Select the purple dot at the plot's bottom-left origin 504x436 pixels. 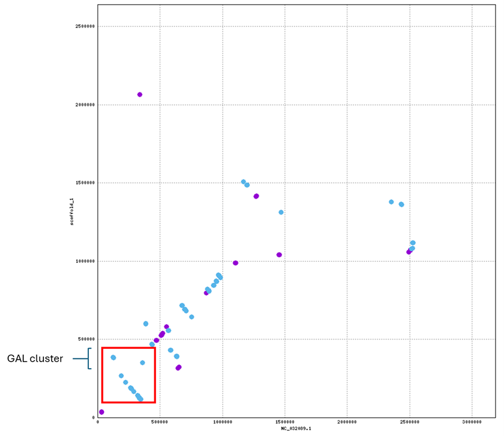(x=103, y=413)
